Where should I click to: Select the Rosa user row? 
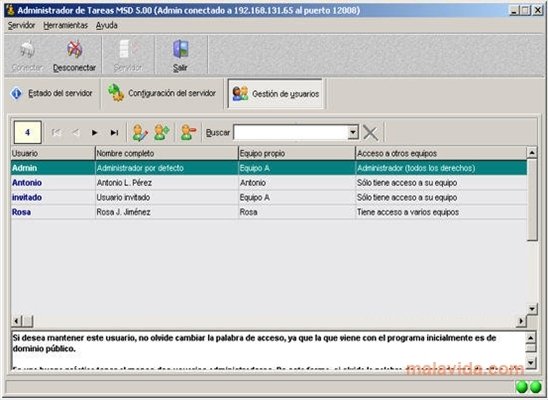tap(269, 212)
